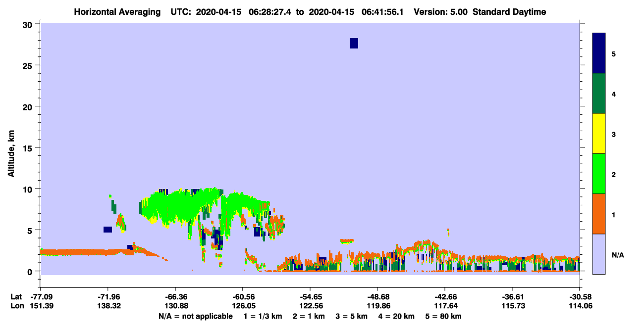Click longitude value 151.39
Screen dimensions: 644x330
[x=41, y=306]
